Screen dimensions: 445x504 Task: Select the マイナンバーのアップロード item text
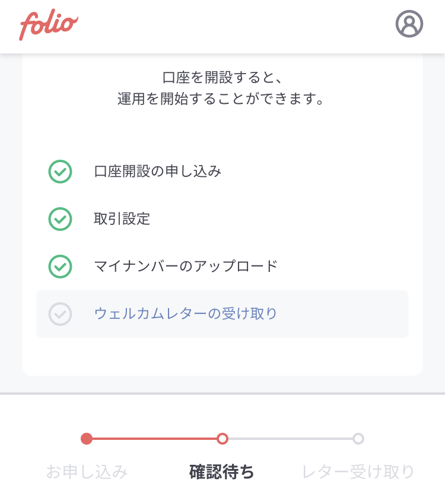point(186,267)
